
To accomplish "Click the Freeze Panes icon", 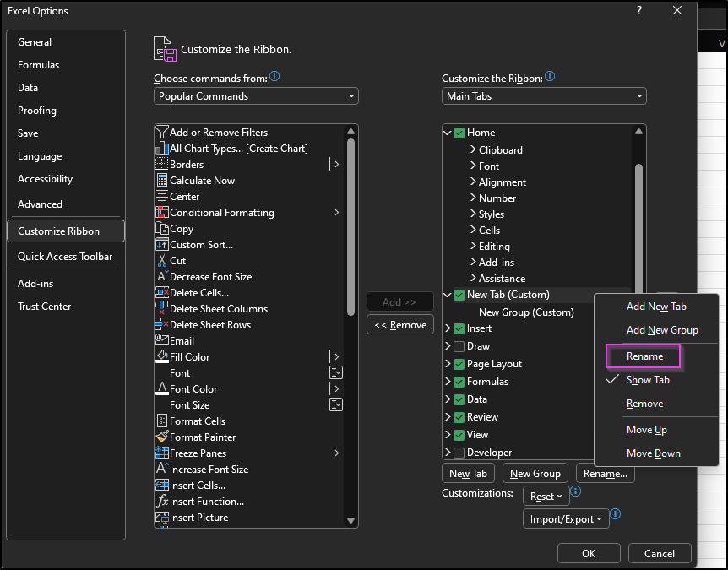I will point(162,453).
